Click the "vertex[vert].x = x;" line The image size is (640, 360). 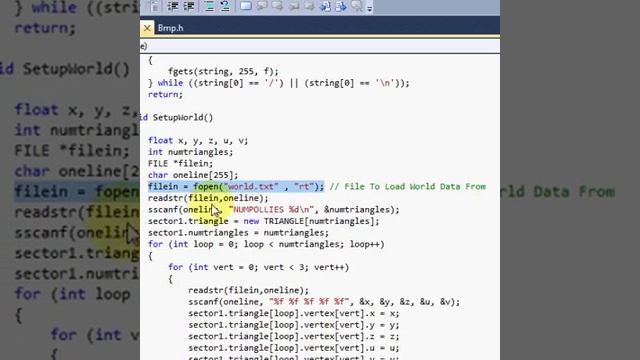(293, 313)
